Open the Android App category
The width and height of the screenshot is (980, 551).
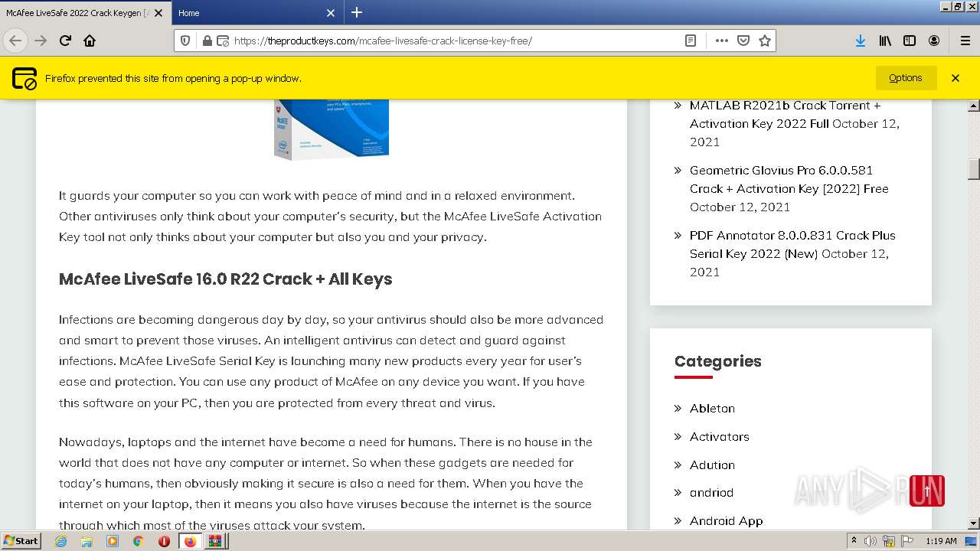[726, 521]
